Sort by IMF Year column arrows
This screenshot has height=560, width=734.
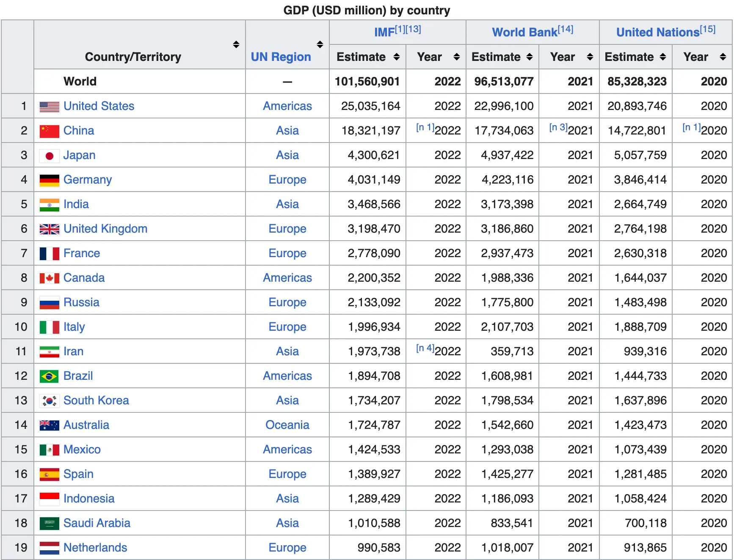pos(456,57)
